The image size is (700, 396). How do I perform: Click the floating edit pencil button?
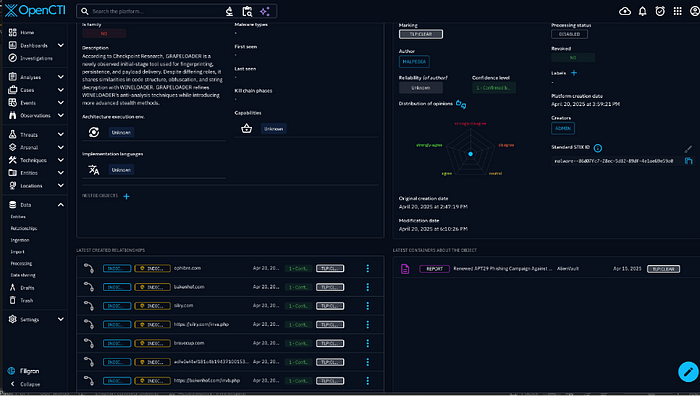(x=688, y=371)
